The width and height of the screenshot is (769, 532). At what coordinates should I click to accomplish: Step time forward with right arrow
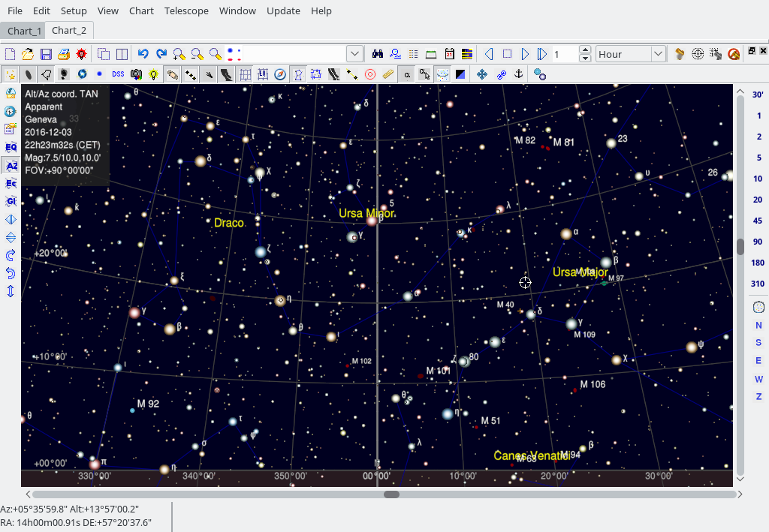tap(525, 54)
